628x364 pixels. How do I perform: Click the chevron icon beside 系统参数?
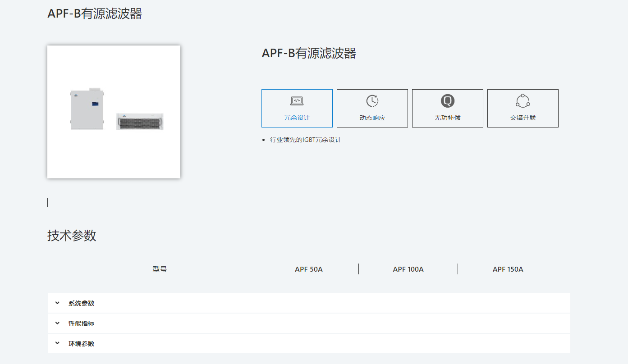[x=57, y=303]
